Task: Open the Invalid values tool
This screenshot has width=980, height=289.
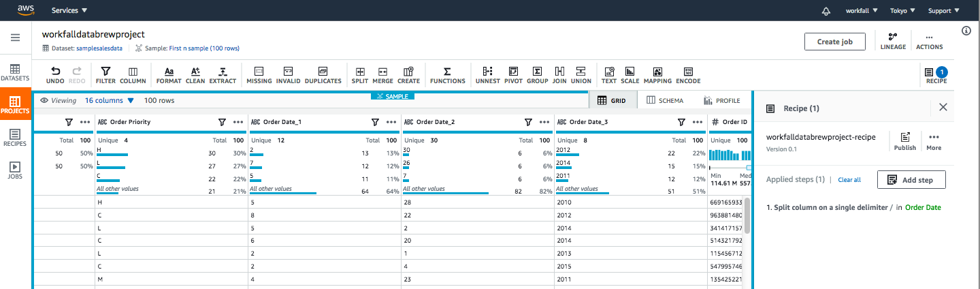Action: point(288,75)
